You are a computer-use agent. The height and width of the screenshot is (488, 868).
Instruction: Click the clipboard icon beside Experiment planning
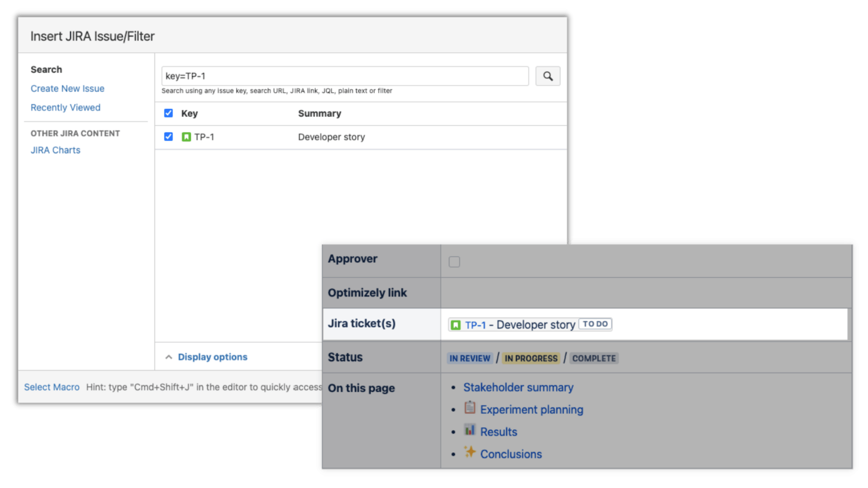pyautogui.click(x=470, y=408)
